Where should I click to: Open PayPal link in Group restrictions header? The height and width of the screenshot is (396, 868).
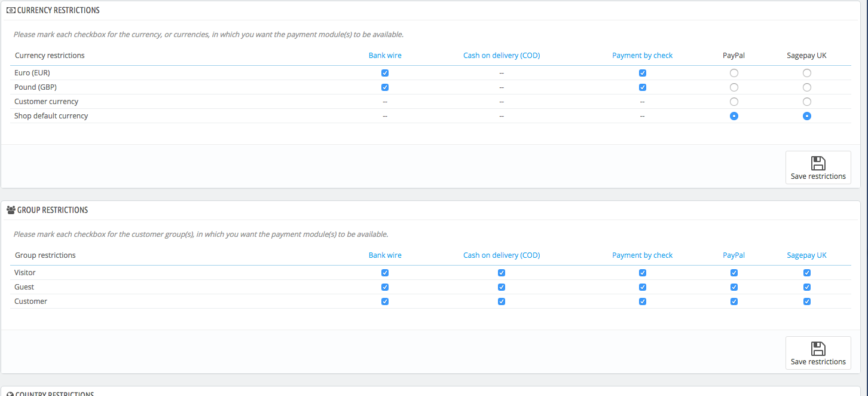click(734, 255)
